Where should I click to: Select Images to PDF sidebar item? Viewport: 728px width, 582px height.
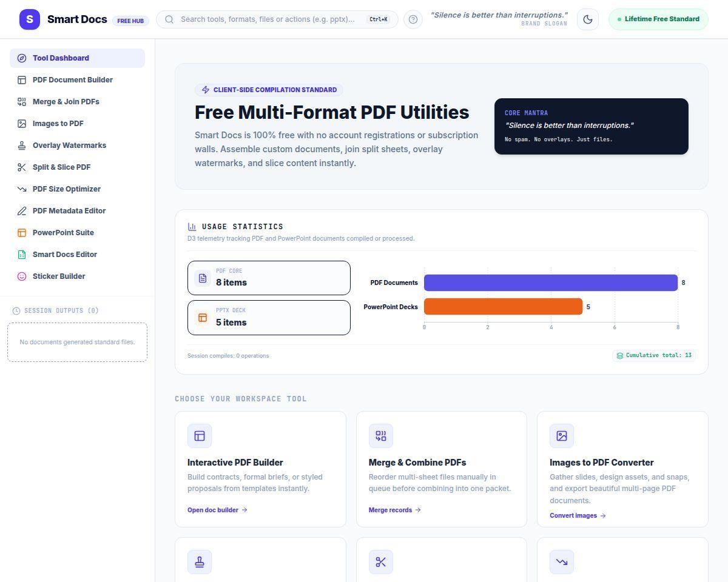point(77,124)
